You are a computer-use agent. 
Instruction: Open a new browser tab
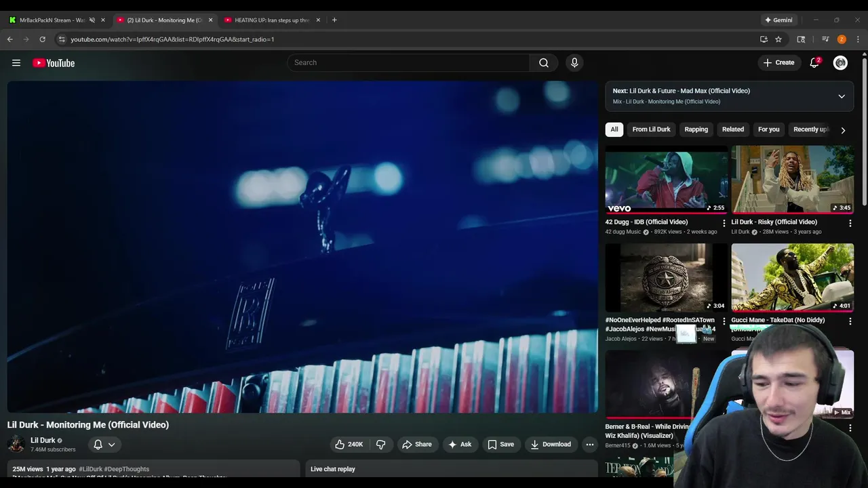pyautogui.click(x=334, y=20)
